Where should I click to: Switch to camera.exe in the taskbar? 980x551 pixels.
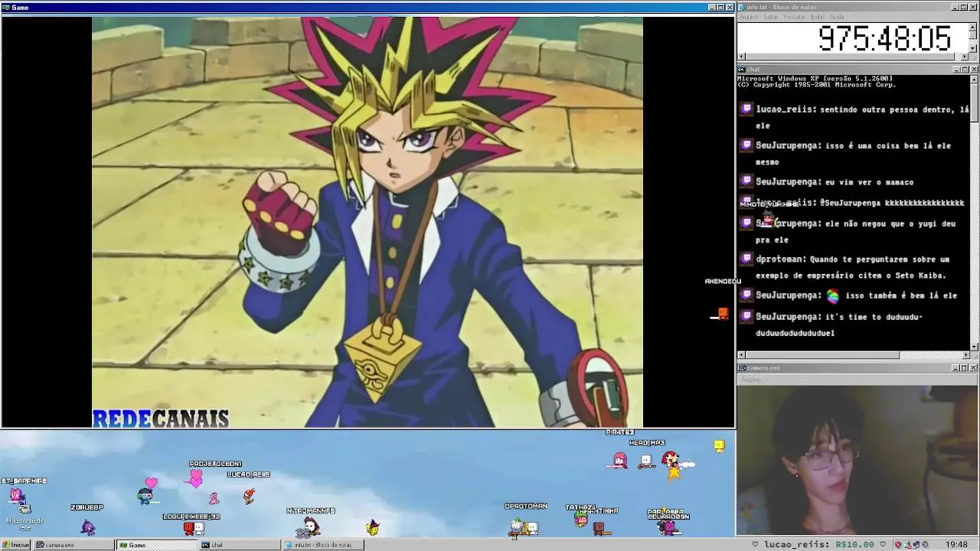click(x=74, y=545)
